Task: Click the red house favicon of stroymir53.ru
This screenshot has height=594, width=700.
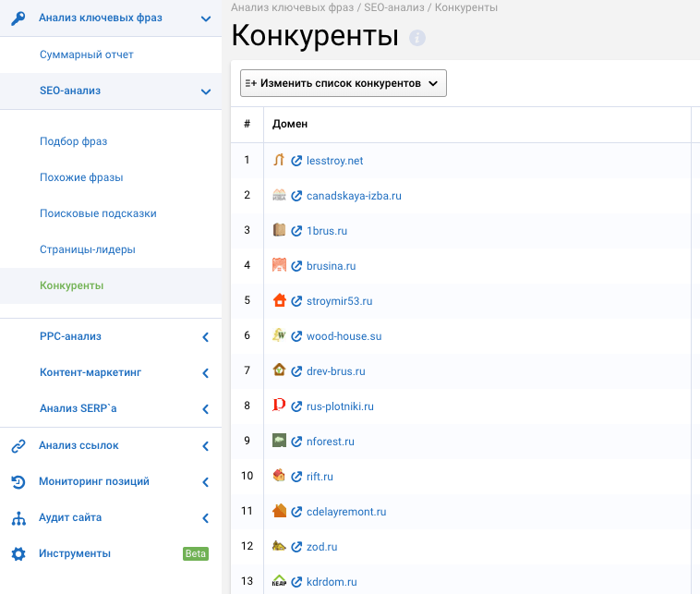Action: 279,300
